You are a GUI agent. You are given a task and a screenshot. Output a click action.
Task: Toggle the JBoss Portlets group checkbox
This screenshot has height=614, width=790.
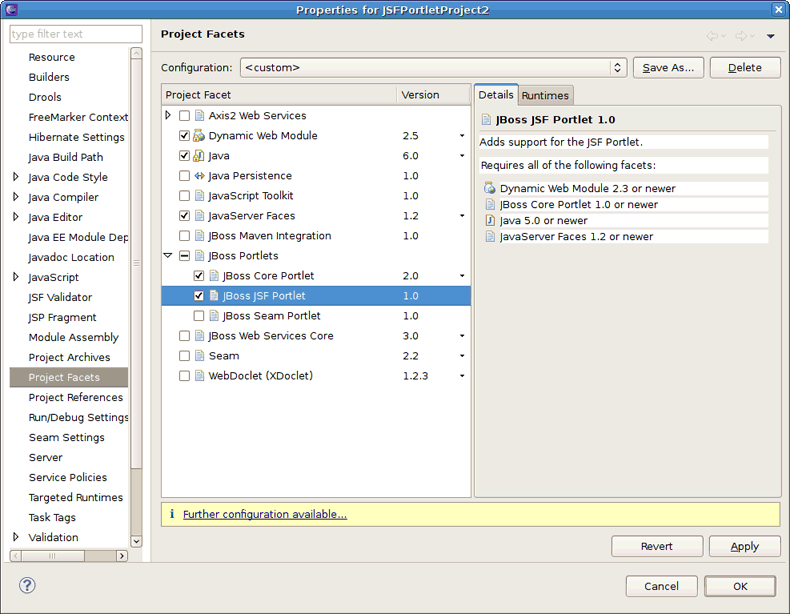click(x=184, y=256)
